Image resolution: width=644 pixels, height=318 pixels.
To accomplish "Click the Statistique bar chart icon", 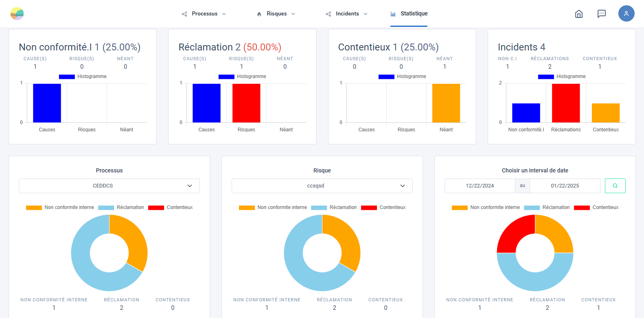I will click(x=393, y=14).
